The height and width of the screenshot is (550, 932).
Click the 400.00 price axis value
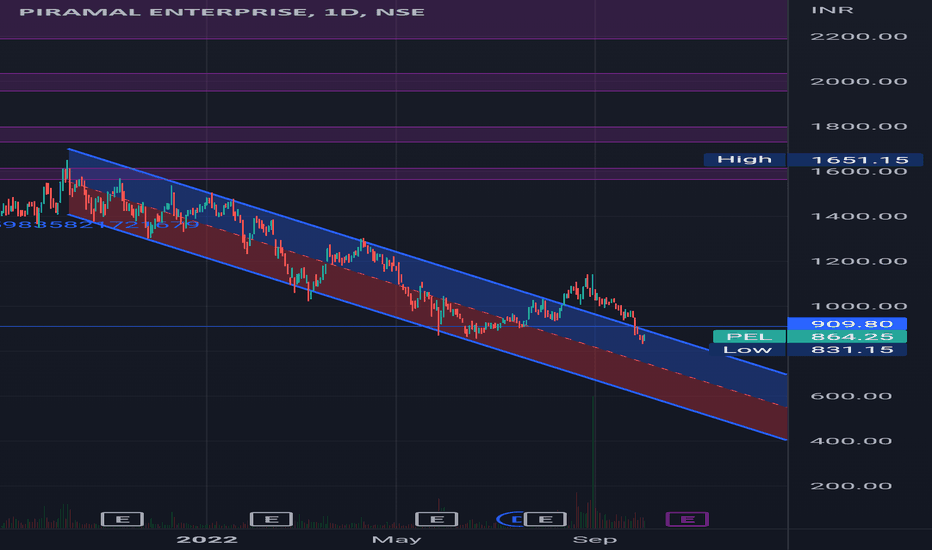(851, 441)
